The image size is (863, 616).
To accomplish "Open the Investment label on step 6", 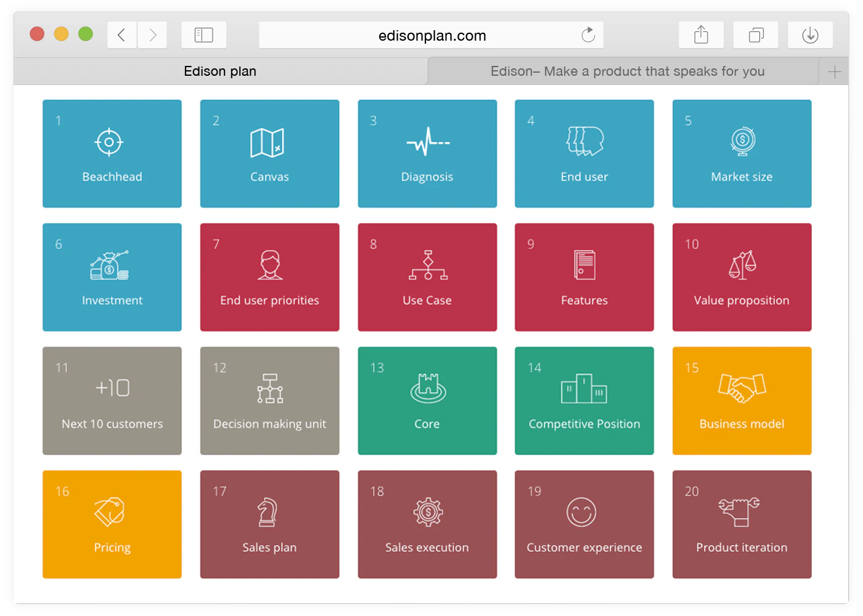I will point(112,301).
